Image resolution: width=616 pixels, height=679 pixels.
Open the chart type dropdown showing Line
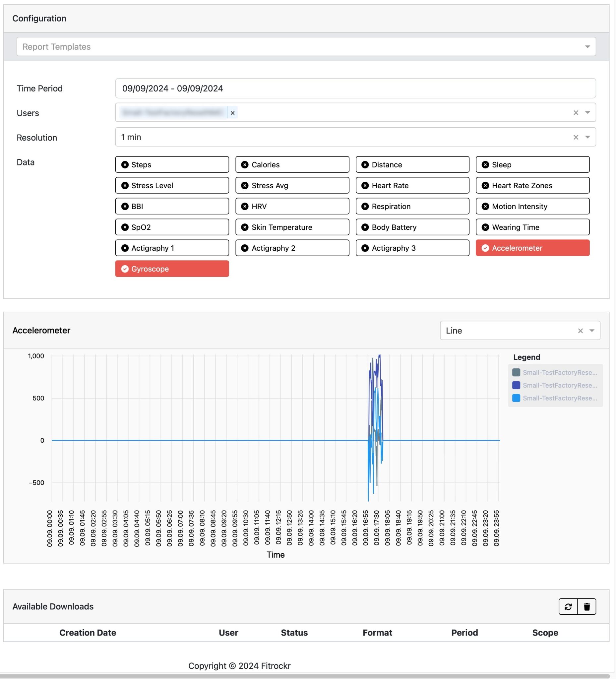(591, 331)
